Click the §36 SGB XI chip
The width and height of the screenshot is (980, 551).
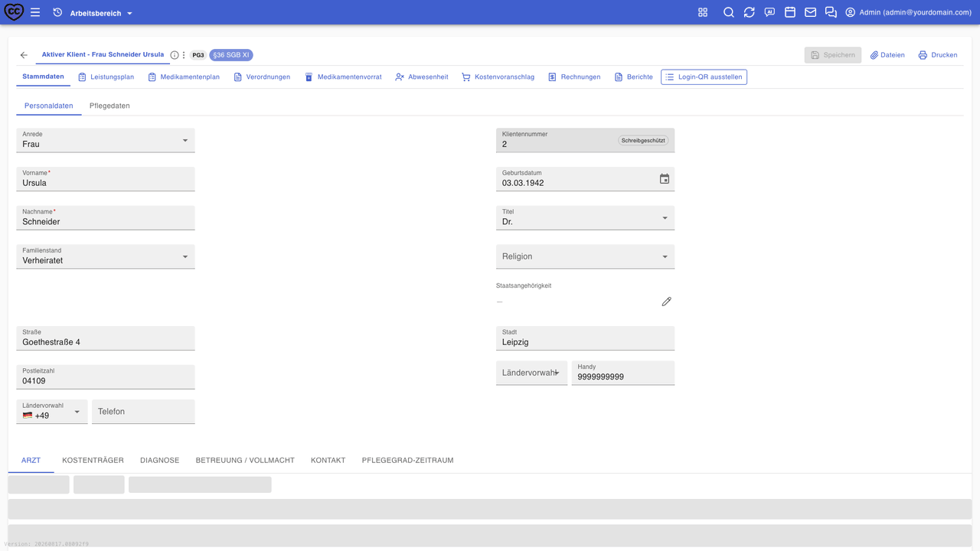231,55
